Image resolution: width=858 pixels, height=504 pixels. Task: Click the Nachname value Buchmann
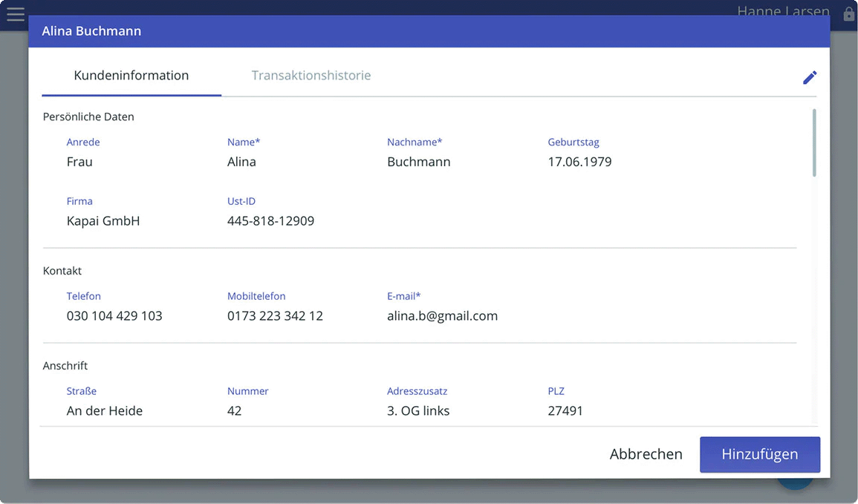tap(419, 162)
